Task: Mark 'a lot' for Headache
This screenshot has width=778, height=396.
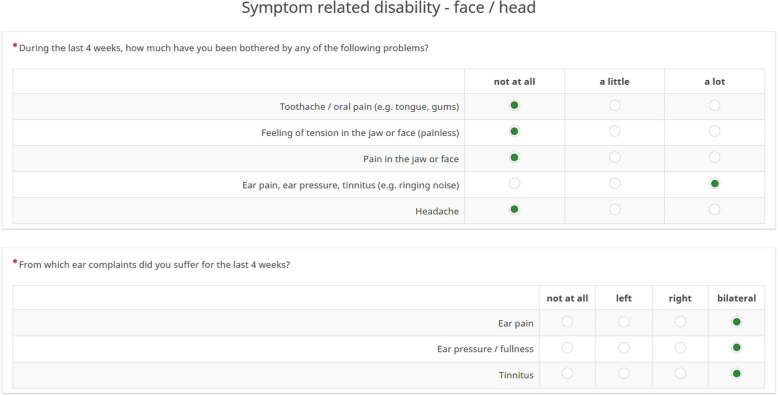Action: [x=714, y=209]
